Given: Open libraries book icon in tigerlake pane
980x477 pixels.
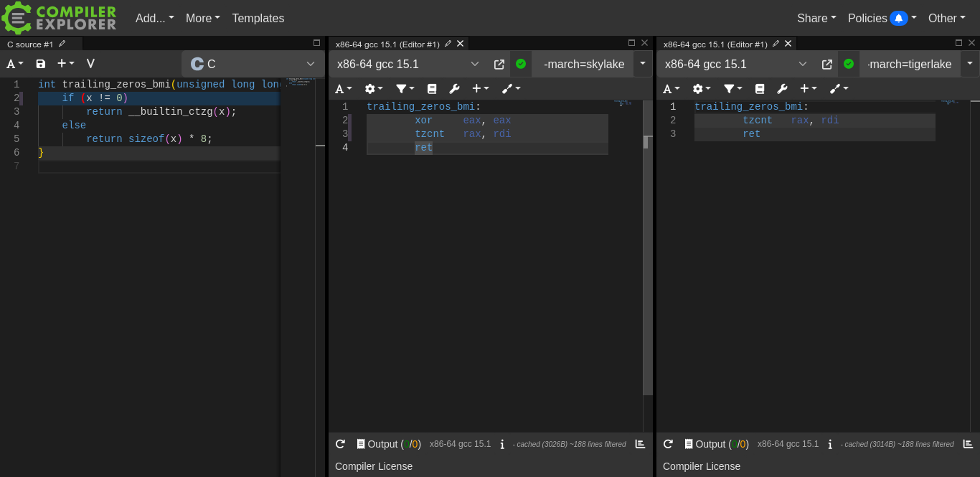Looking at the screenshot, I should coord(760,89).
